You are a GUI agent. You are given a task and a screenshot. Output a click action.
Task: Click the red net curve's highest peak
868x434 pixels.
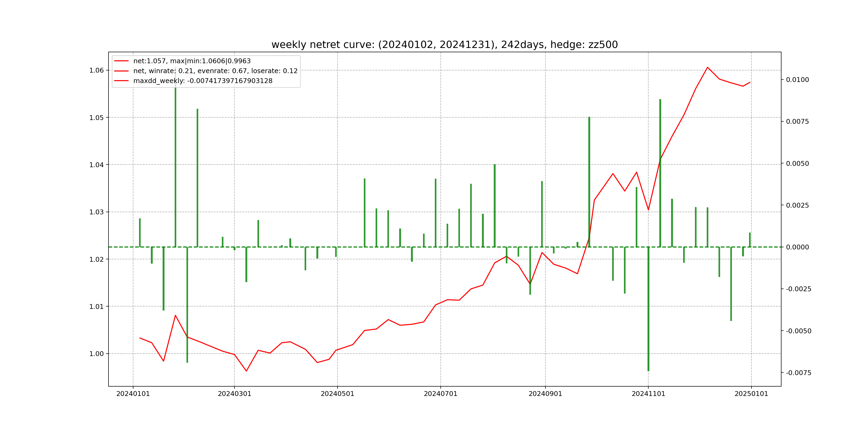(x=707, y=68)
